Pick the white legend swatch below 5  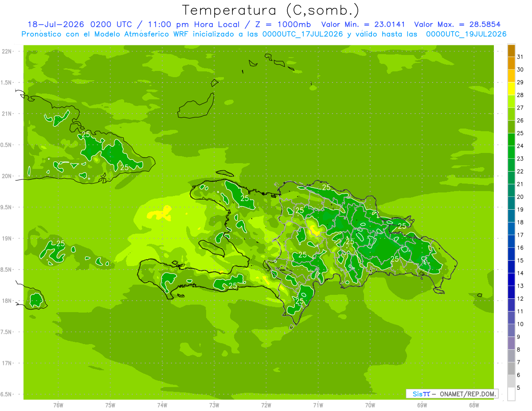coord(511,394)
